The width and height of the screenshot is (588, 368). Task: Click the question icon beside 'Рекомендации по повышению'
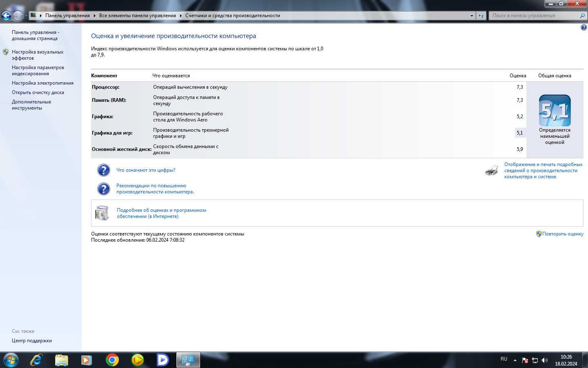point(104,188)
